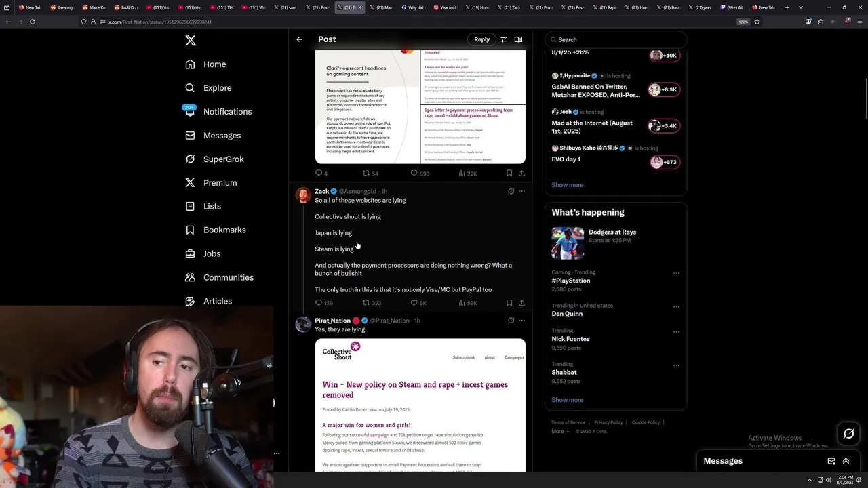Screen dimensions: 868x488
Task: Click the browser address bar URL
Action: [x=160, y=22]
